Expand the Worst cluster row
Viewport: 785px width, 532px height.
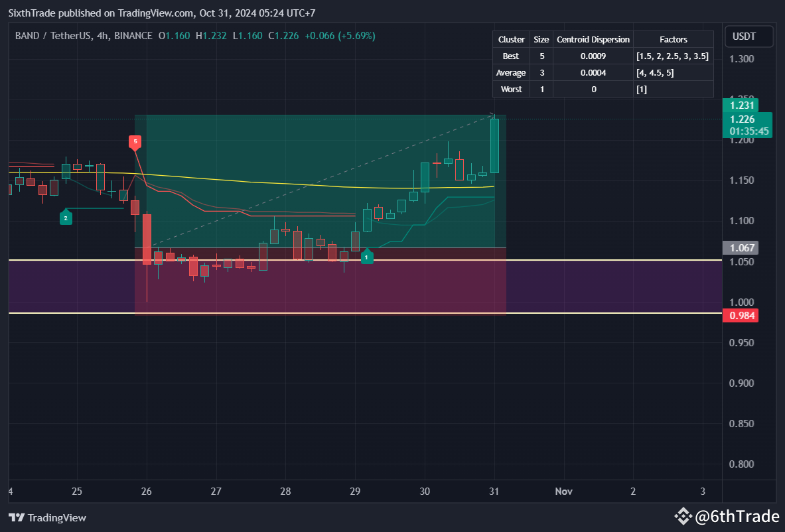[510, 89]
